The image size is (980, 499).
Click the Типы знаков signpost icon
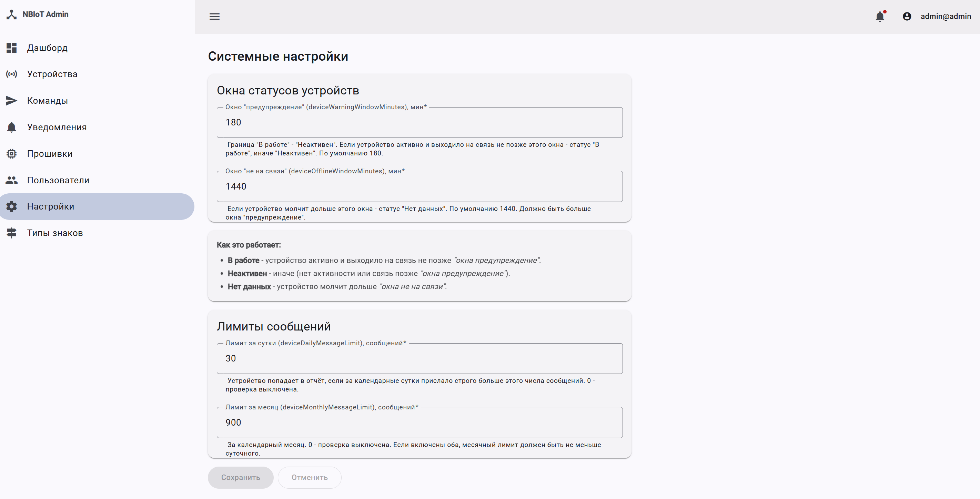[12, 233]
